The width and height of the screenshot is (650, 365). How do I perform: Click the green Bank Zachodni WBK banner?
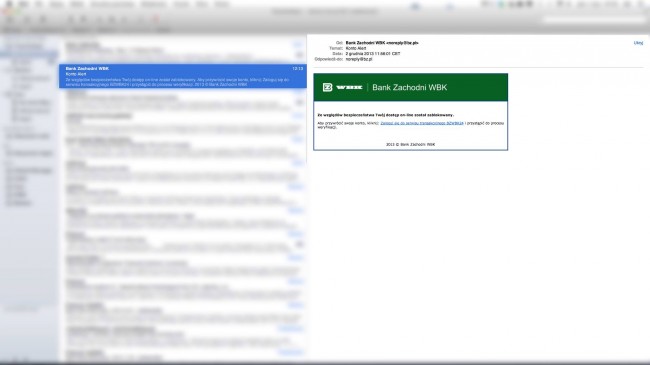410,87
